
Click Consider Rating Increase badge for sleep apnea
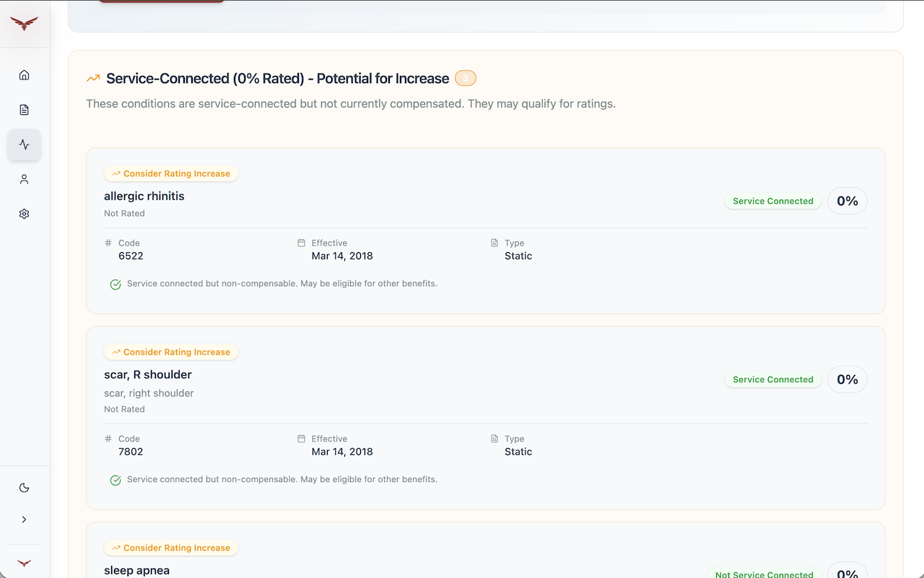(171, 548)
